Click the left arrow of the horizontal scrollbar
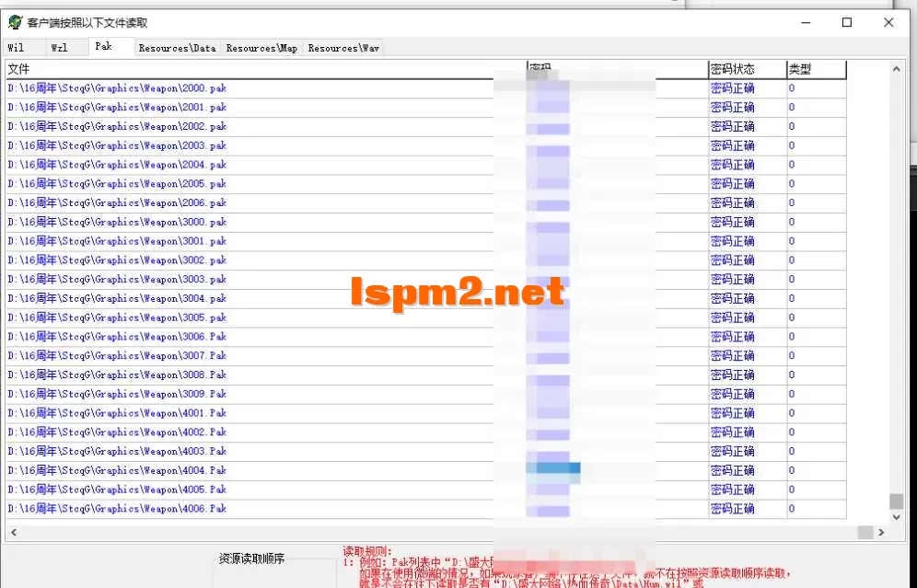The height and width of the screenshot is (588, 917). point(14,533)
